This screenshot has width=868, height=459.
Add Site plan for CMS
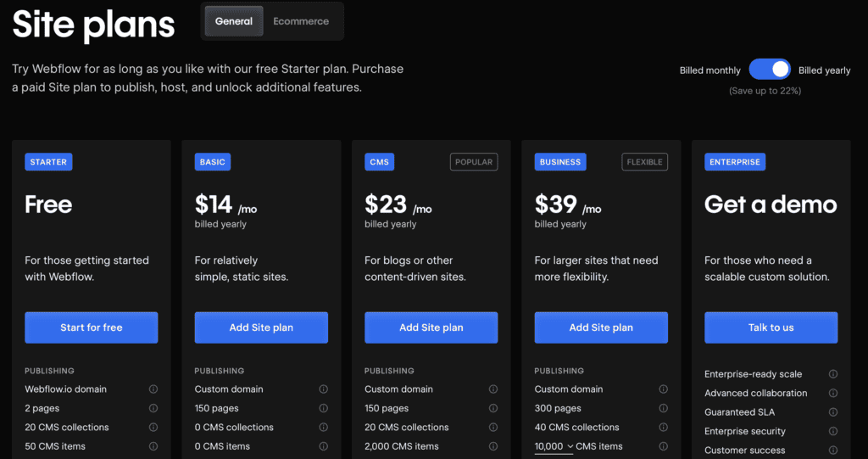[431, 327]
